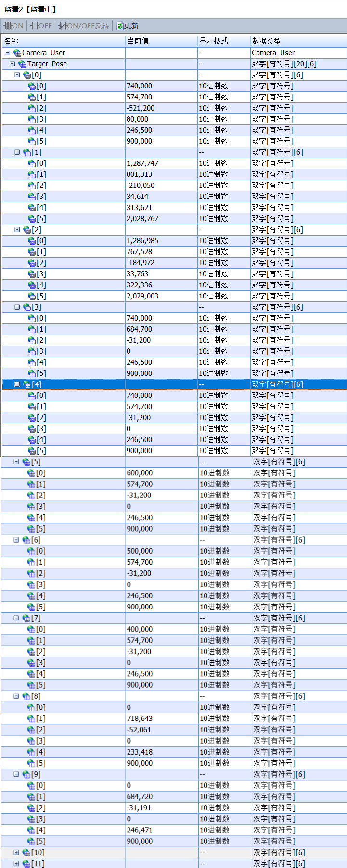
Task: Collapse the Camera_User tree node
Action: point(7,52)
